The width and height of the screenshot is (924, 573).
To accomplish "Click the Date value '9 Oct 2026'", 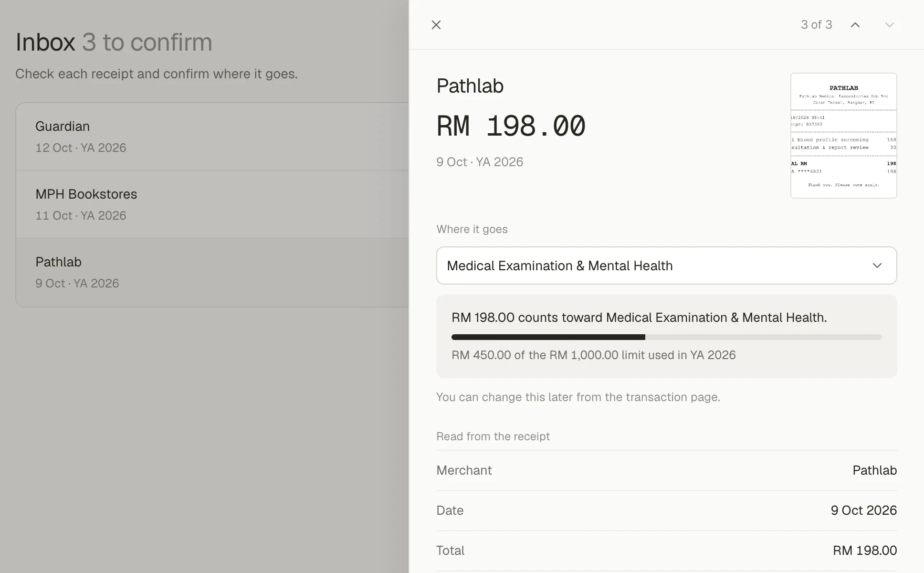I will (863, 510).
